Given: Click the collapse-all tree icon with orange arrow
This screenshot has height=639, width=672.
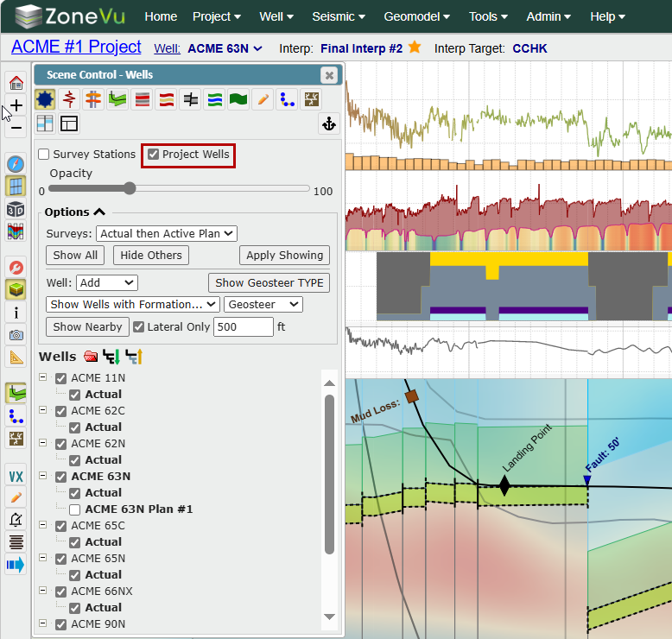Looking at the screenshot, I should [134, 356].
